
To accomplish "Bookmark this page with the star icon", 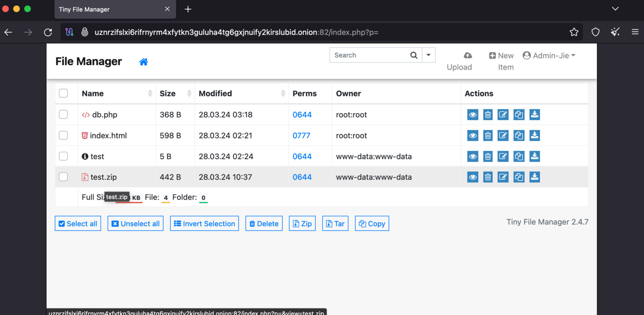I will (574, 32).
